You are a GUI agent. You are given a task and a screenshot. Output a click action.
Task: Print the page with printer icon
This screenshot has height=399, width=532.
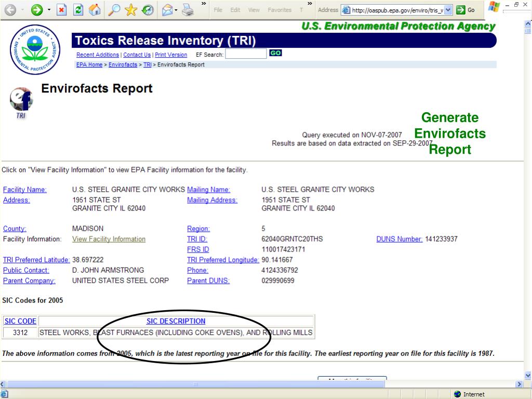188,10
